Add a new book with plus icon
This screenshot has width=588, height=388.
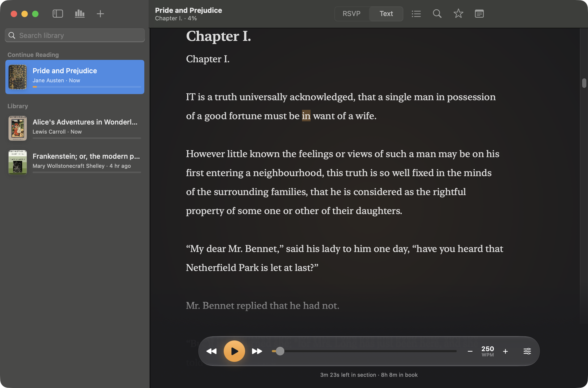(100, 14)
